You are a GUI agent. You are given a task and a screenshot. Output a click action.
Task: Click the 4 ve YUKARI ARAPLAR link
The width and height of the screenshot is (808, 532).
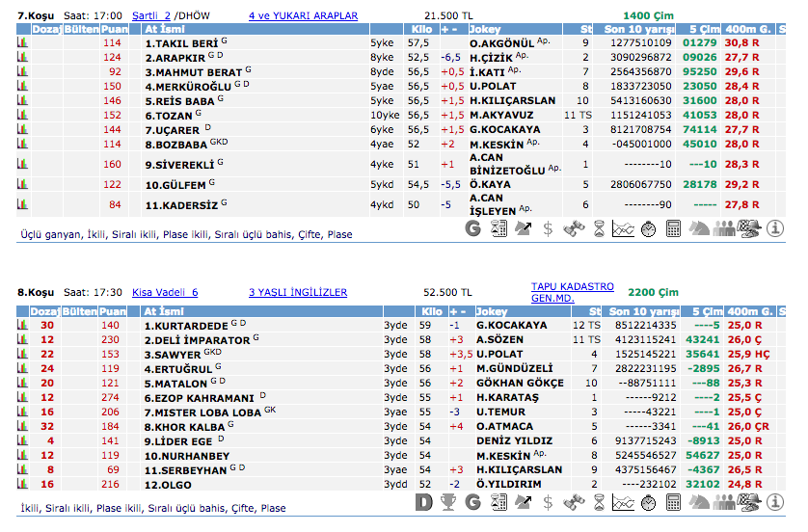[x=303, y=16]
